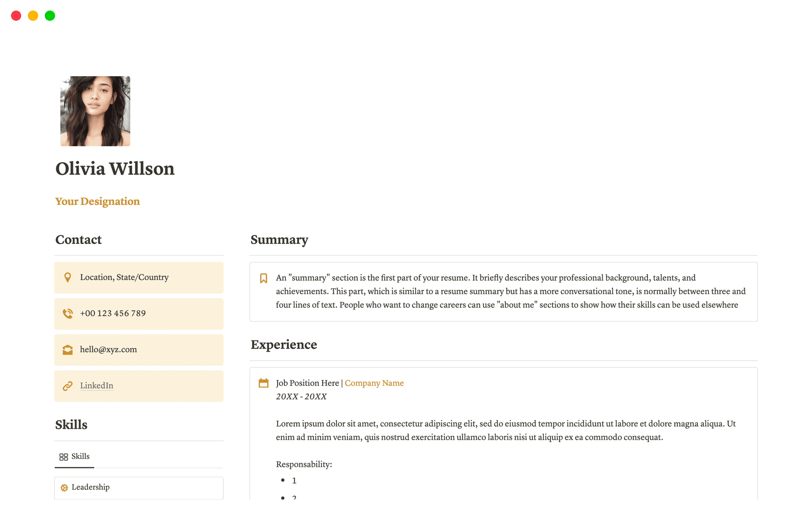812x508 pixels.
Task: Click the gear icon beside Leadership
Action: 64,488
